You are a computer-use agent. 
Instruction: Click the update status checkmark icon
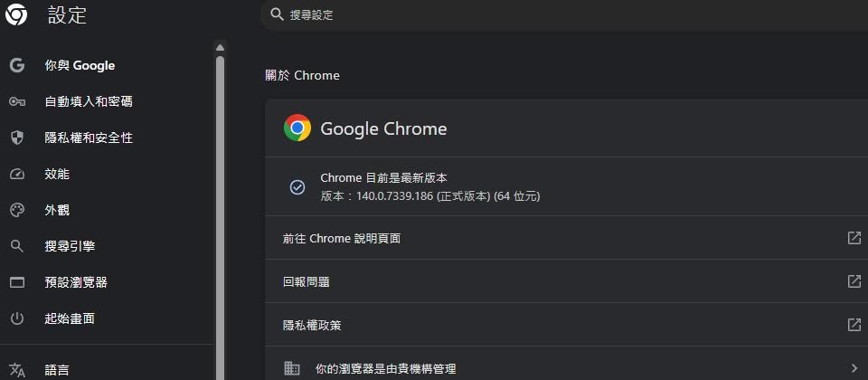pyautogui.click(x=297, y=187)
